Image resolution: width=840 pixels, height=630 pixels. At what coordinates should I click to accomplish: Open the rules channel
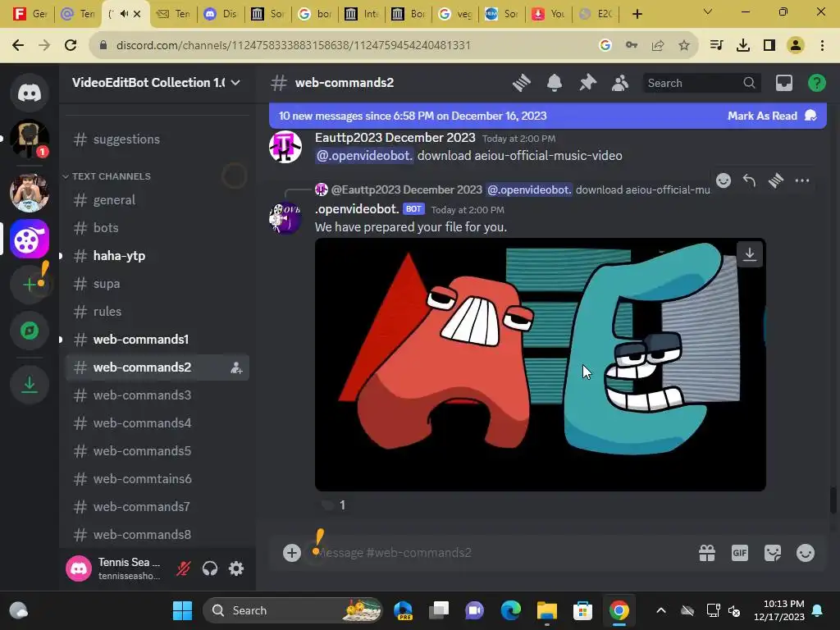(157, 311)
